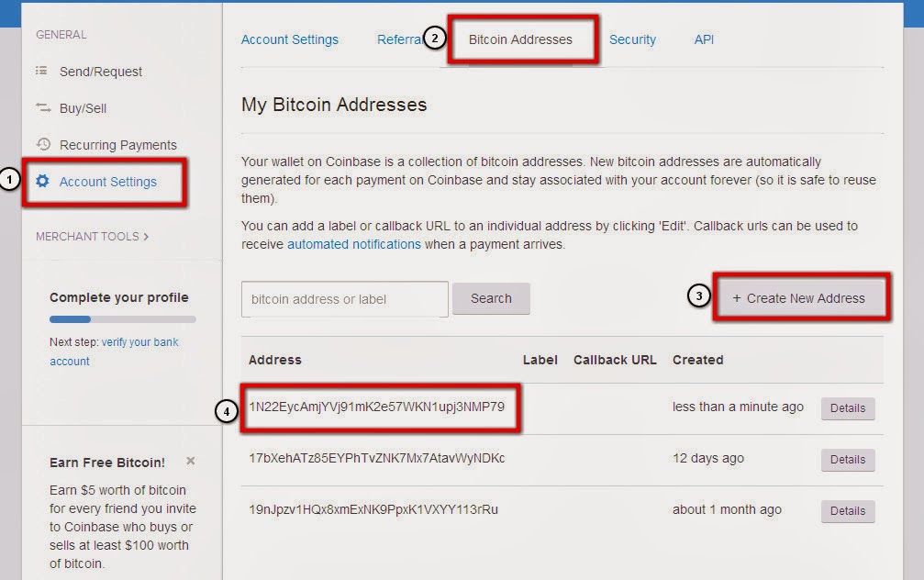Click the Complete your profile heading
The width and height of the screenshot is (924, 580).
pos(119,297)
